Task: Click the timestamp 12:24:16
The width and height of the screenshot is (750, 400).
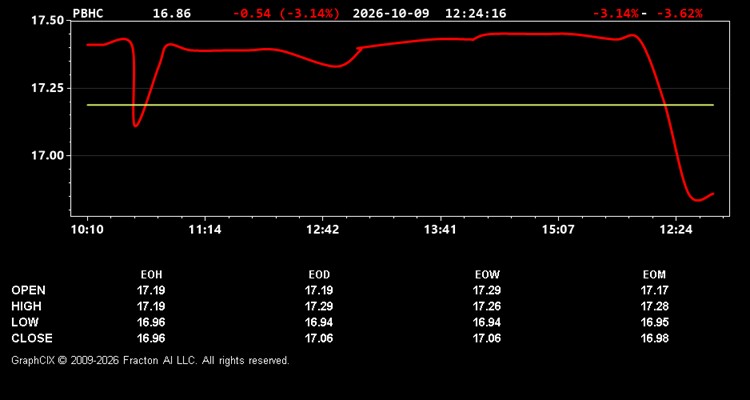Action: coord(475,13)
